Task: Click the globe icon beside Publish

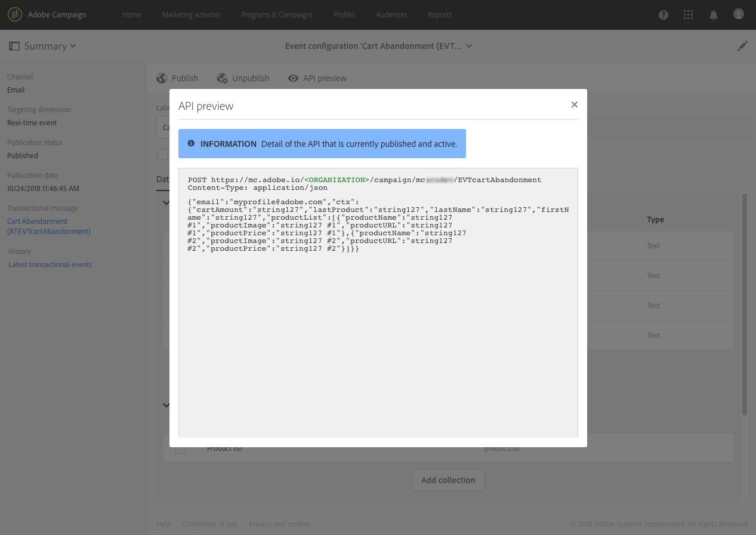Action: click(162, 78)
